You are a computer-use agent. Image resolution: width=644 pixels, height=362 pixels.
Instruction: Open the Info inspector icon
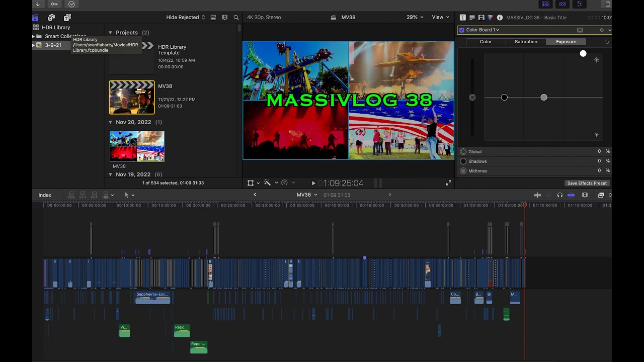[x=500, y=18]
